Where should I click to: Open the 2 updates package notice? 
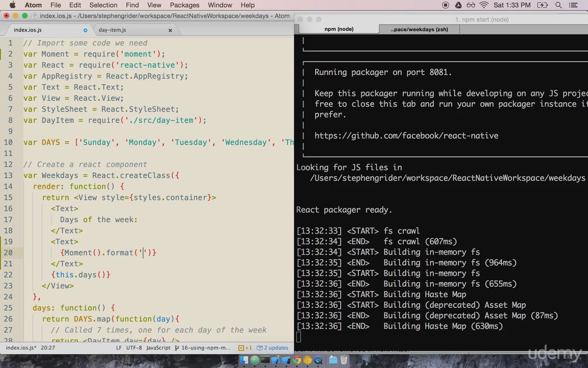tap(273, 348)
